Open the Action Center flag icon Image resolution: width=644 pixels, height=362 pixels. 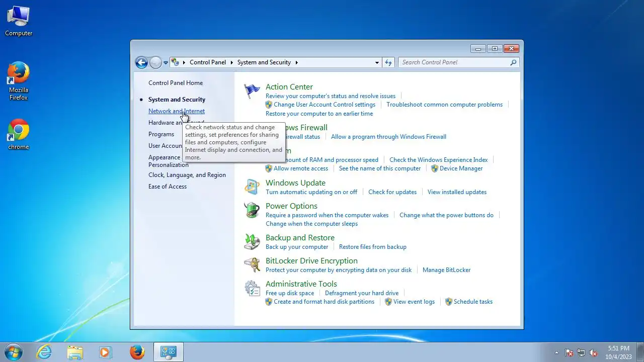pos(252,91)
